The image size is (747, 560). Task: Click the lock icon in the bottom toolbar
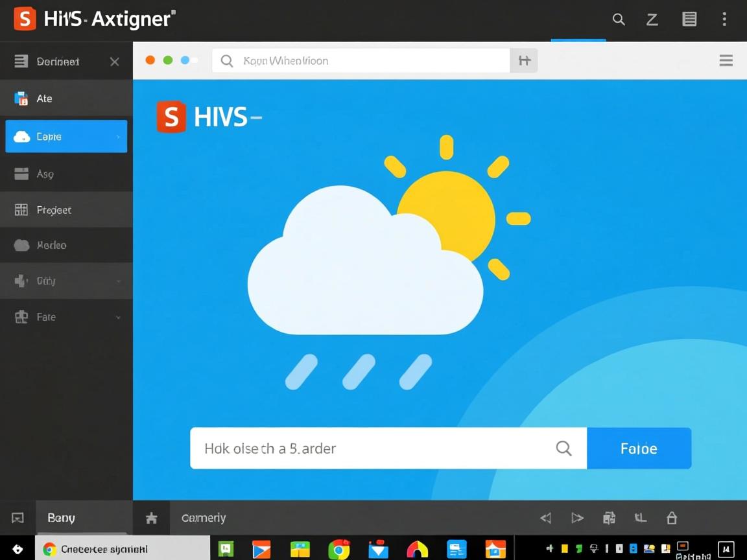tap(672, 517)
